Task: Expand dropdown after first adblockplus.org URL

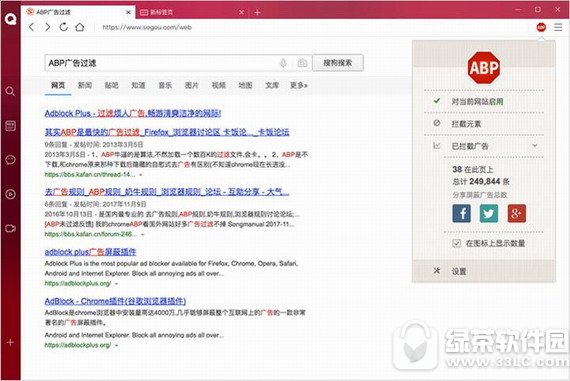Action: click(x=116, y=284)
